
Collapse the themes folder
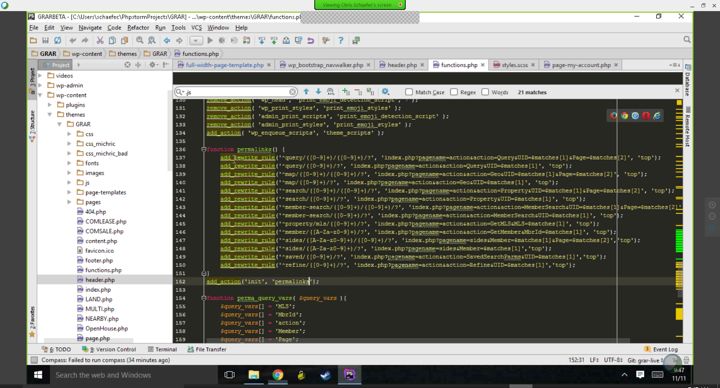50,114
